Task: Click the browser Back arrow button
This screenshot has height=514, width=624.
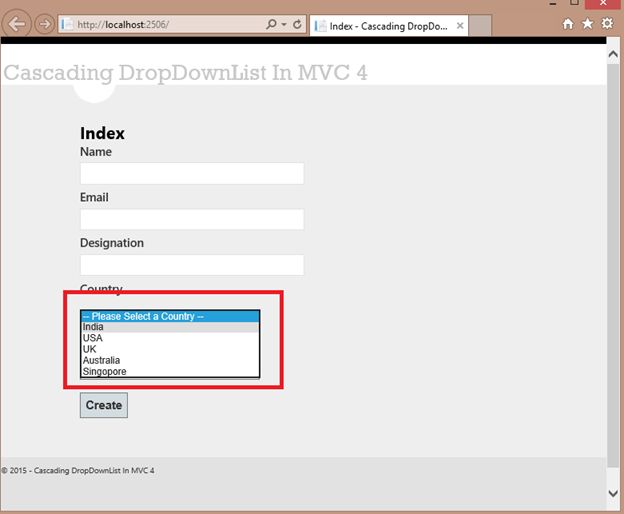Action: click(x=17, y=24)
